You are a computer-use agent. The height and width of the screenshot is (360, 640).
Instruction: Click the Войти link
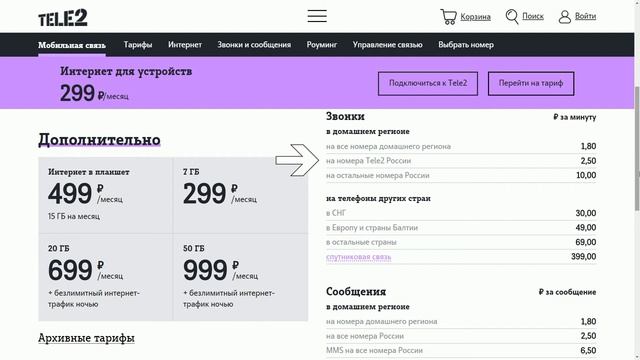[585, 16]
